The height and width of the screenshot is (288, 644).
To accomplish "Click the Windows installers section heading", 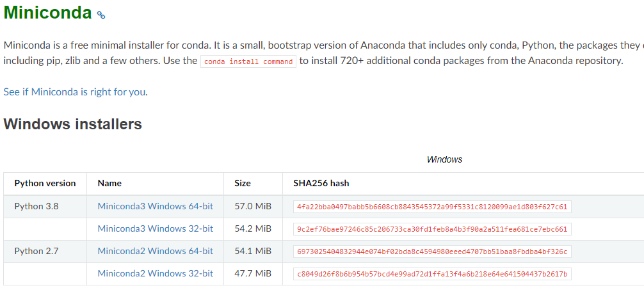I will pos(73,124).
